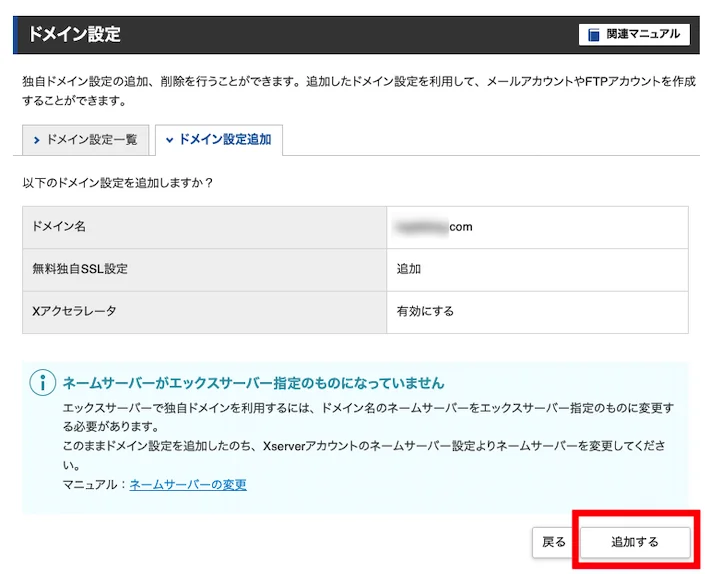
Task: Click the マニュアル： label in the notice
Action: [94, 485]
